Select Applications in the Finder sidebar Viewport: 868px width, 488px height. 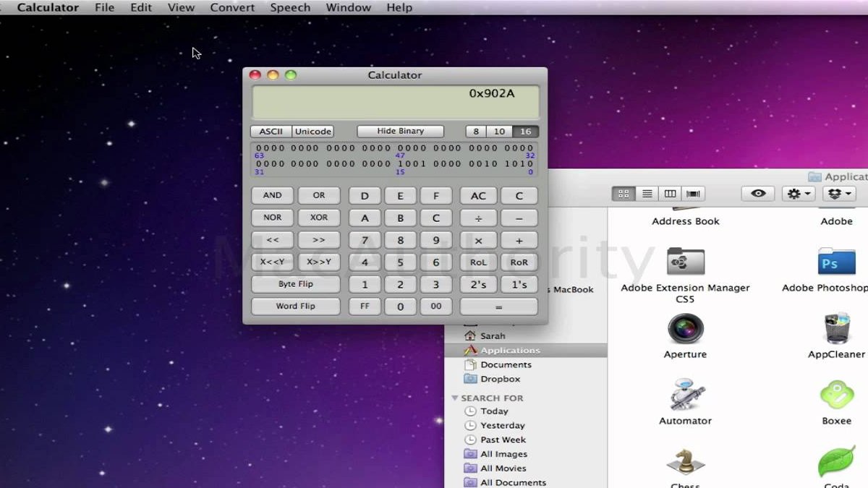(x=526, y=350)
